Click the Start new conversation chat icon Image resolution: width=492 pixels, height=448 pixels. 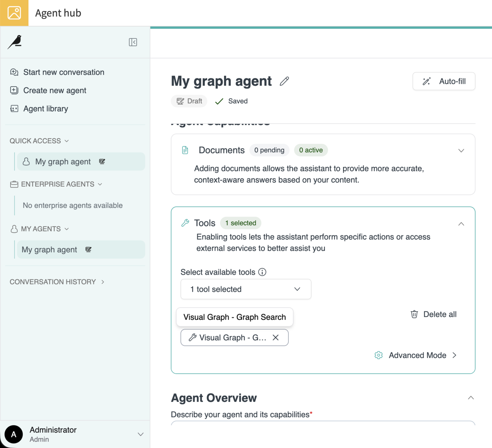tap(14, 72)
